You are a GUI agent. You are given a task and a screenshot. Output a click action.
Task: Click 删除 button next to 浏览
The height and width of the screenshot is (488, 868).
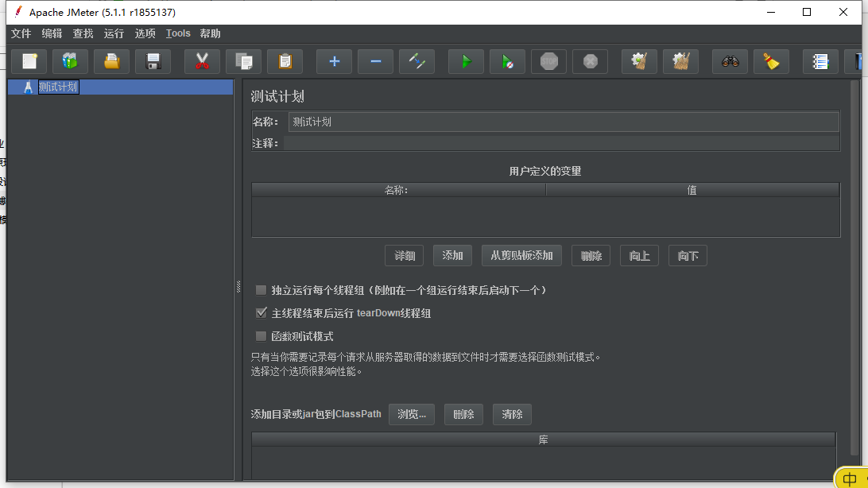click(463, 414)
